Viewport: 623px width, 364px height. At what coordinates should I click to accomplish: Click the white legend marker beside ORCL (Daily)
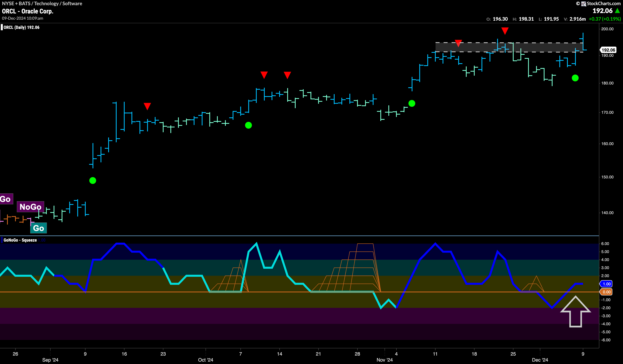pos(2,27)
